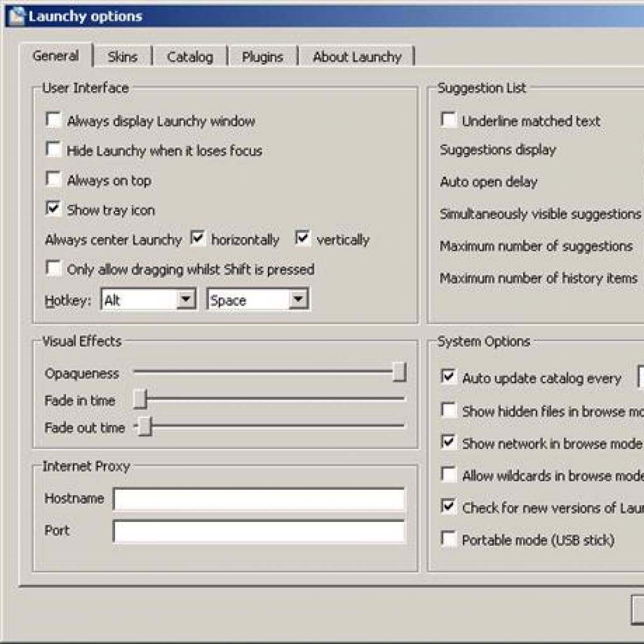Image resolution: width=644 pixels, height=644 pixels.
Task: Click the Hotkey label
Action: 68,301
